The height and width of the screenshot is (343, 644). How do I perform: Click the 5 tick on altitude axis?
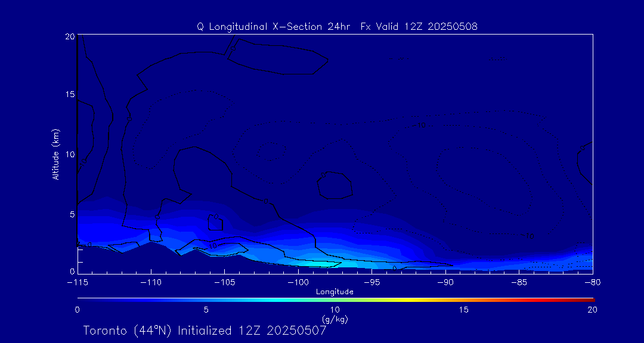coord(71,214)
